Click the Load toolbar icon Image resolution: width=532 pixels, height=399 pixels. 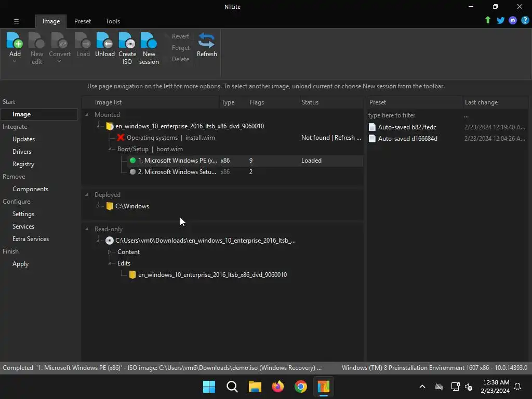[83, 40]
